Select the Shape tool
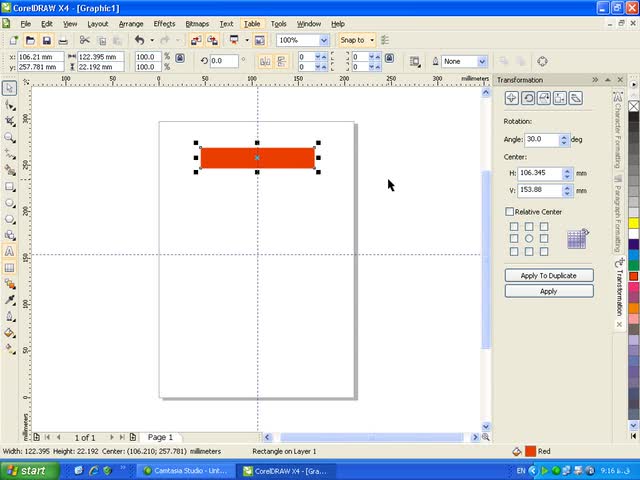The height and width of the screenshot is (480, 640). pyautogui.click(x=9, y=105)
